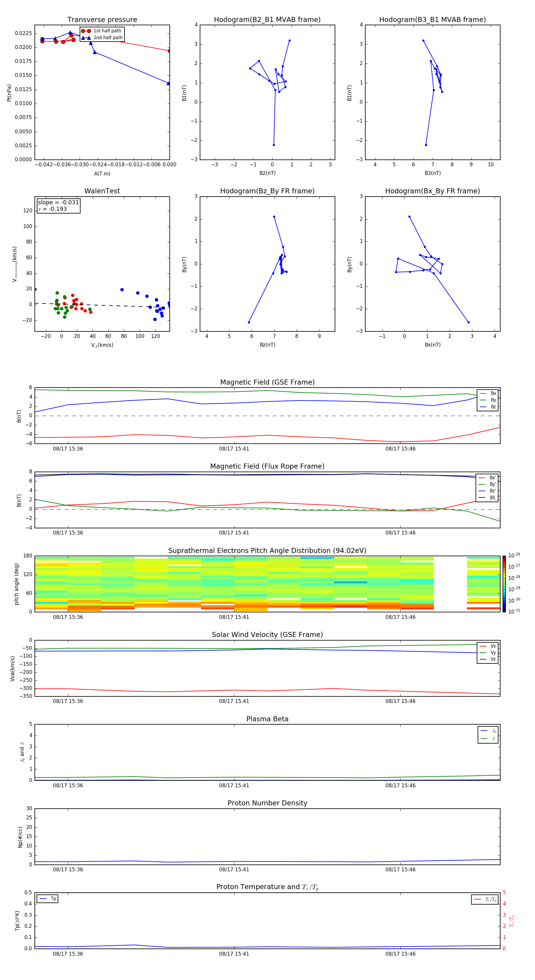Click the 'Vy' legend entry in velocity panel
Image resolution: width=535 pixels, height=980 pixels.
488,652
